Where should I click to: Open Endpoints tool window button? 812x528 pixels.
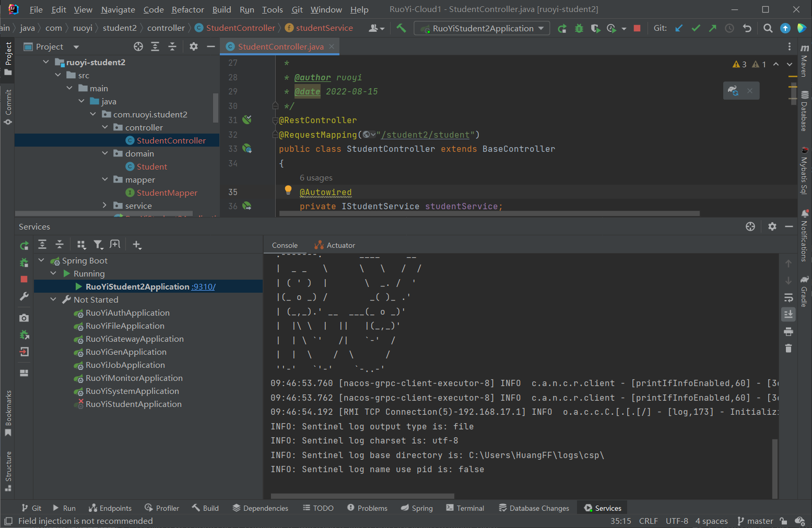pyautogui.click(x=110, y=508)
